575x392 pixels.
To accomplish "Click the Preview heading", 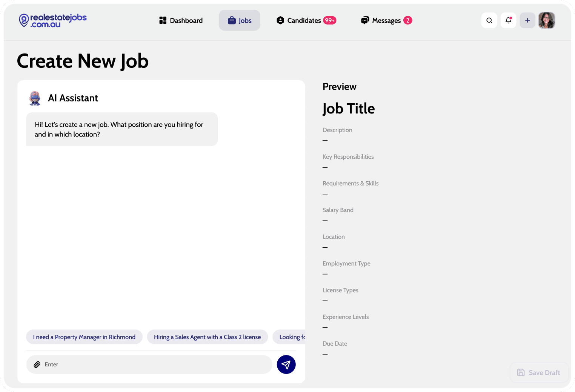I will pos(340,87).
